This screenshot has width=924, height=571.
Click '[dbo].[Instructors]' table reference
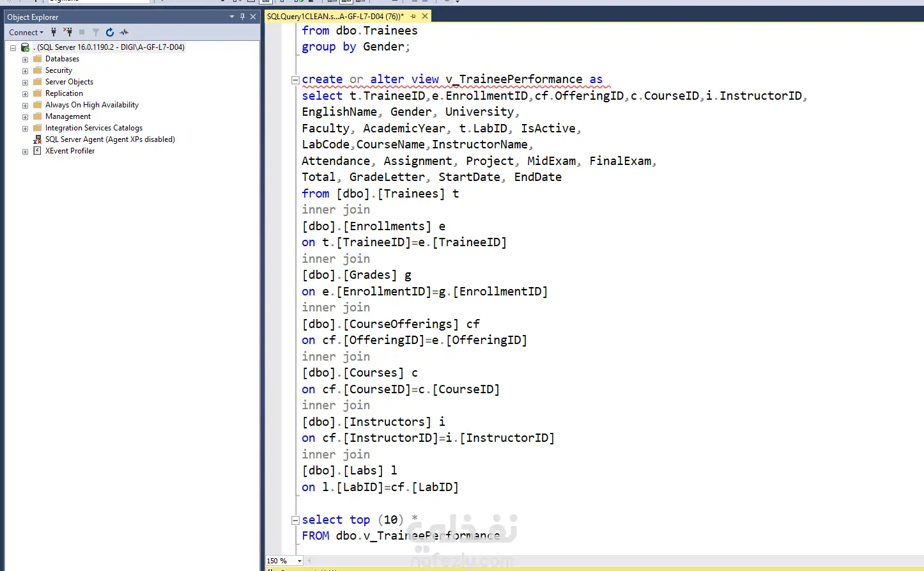tap(366, 422)
